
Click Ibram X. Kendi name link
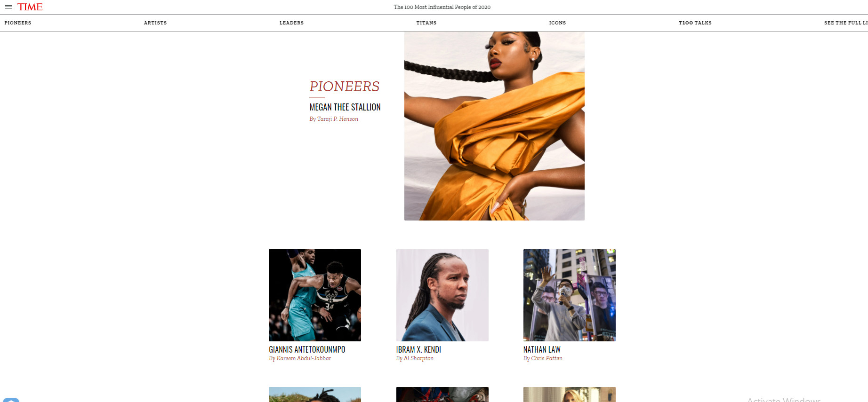click(x=418, y=350)
